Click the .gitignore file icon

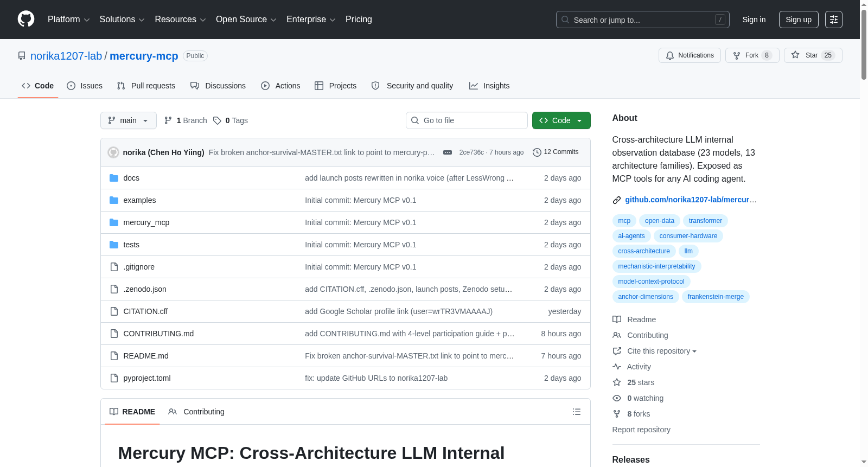(x=114, y=267)
